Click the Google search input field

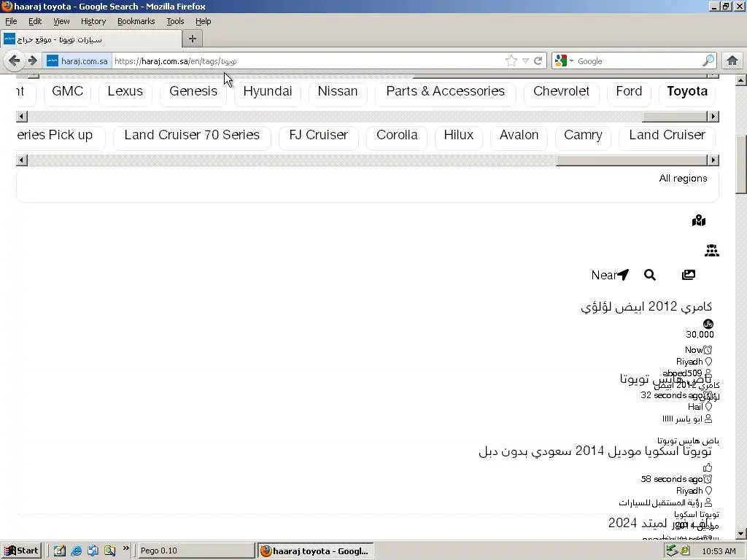(x=638, y=61)
